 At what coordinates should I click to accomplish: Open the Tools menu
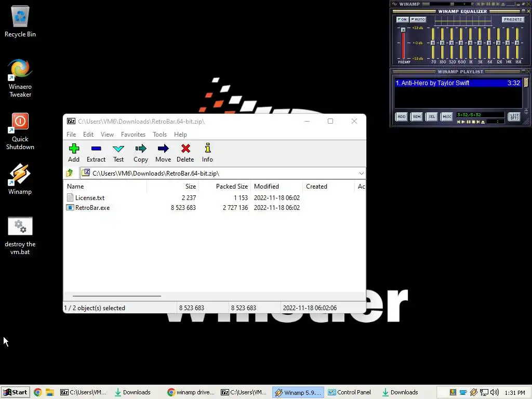pos(159,135)
